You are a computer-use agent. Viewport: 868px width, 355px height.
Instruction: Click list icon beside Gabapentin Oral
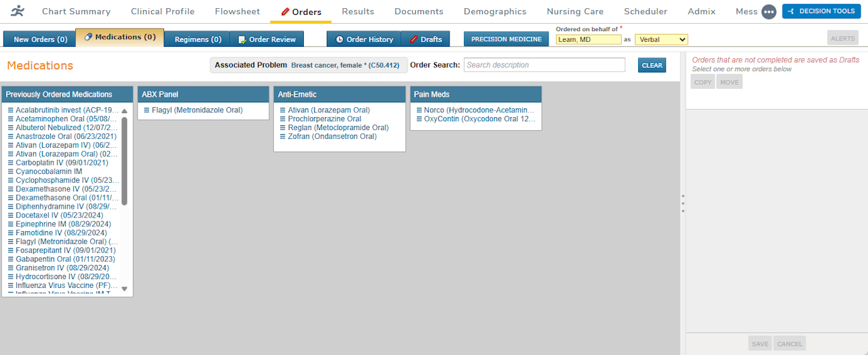point(10,259)
